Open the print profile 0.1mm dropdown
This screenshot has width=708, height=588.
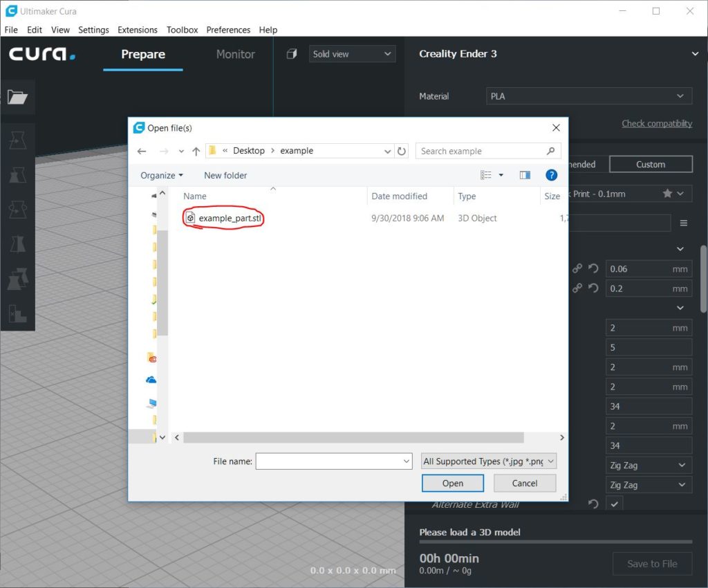(x=680, y=194)
